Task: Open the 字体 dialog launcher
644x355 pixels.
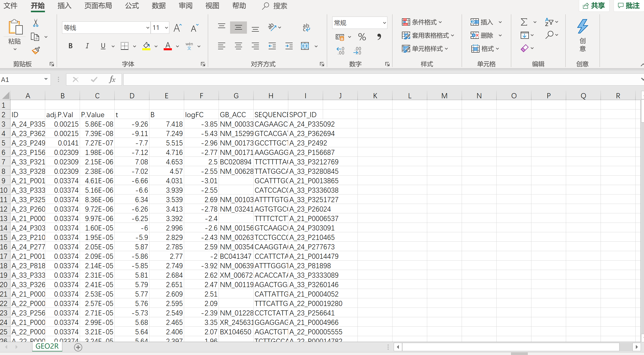Action: click(x=203, y=64)
